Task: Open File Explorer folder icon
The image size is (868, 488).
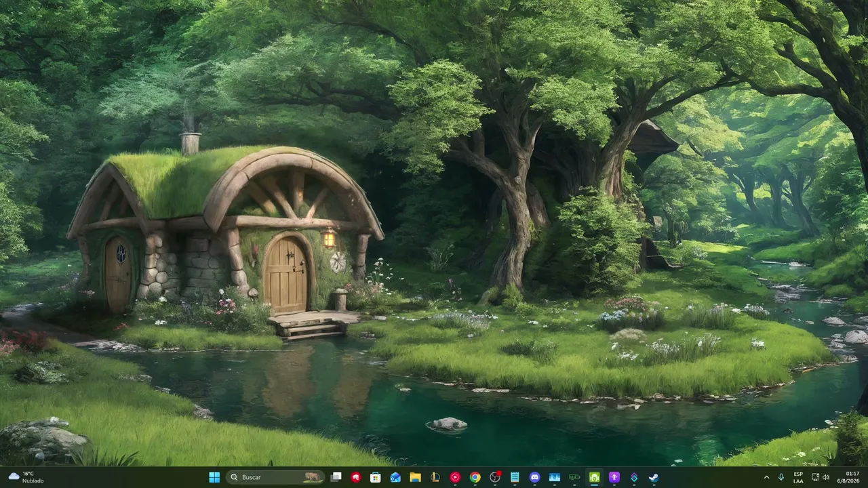Action: (415, 477)
